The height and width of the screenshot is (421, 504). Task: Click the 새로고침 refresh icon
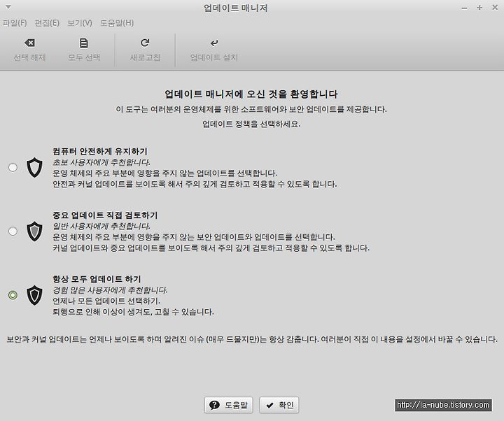coord(145,43)
